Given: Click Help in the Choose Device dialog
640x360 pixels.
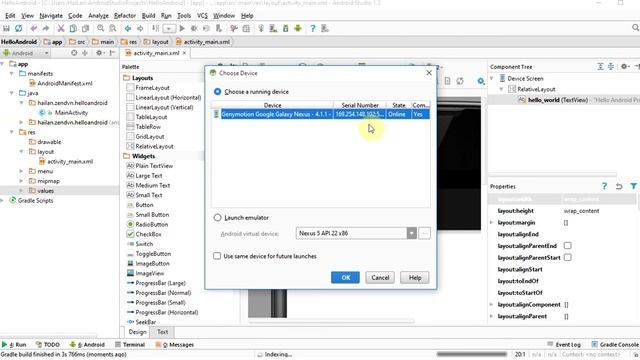Looking at the screenshot, I should [x=415, y=278].
